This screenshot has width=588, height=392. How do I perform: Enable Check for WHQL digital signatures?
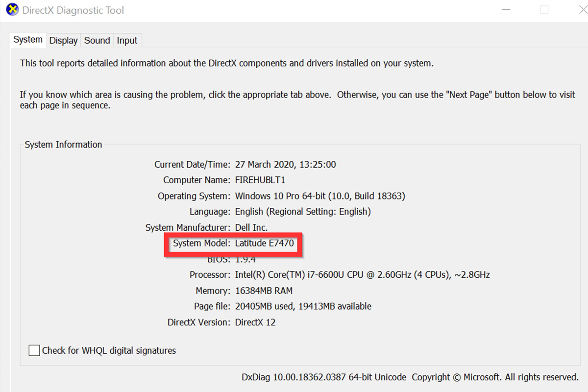point(34,350)
